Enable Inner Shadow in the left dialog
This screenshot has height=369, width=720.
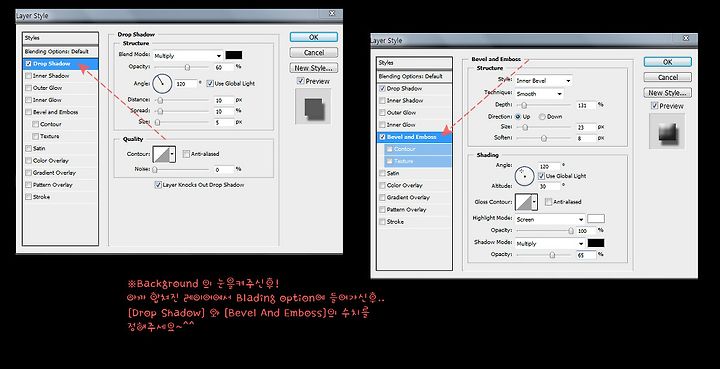tap(28, 76)
